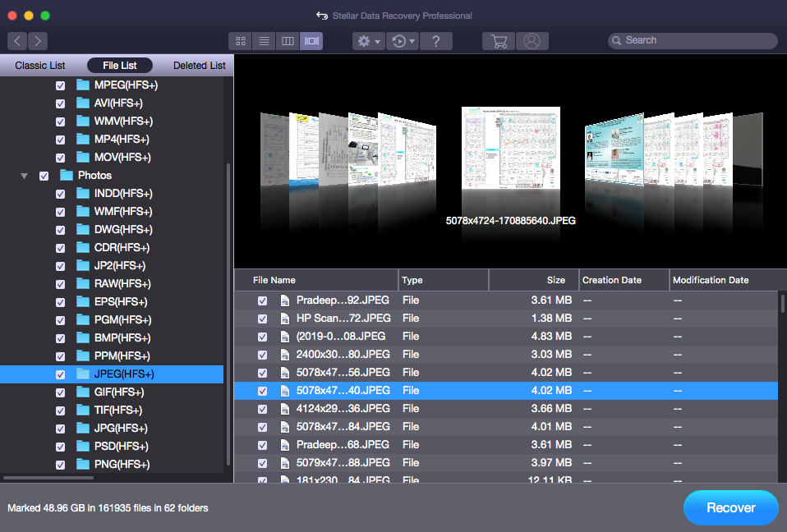Switch to icon grid view
The height and width of the screenshot is (532, 787).
pyautogui.click(x=241, y=41)
